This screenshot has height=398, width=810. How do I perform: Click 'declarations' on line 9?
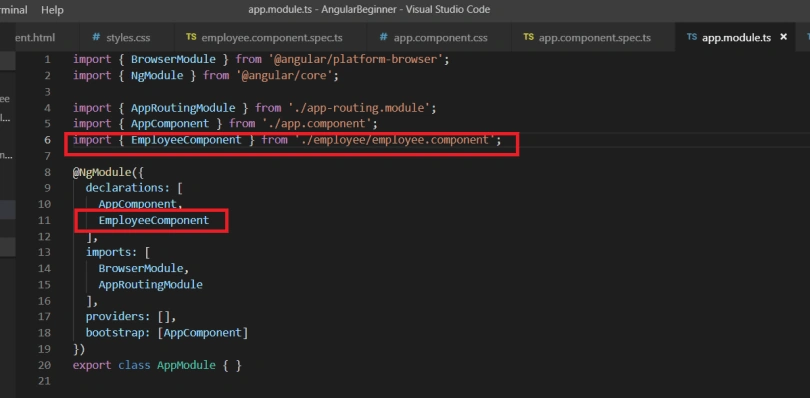(124, 188)
